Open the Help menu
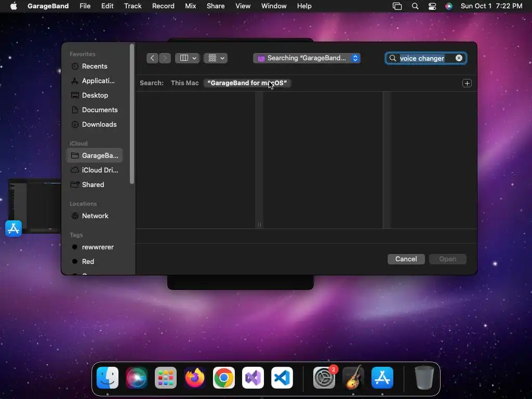This screenshot has width=532, height=399. point(304,6)
